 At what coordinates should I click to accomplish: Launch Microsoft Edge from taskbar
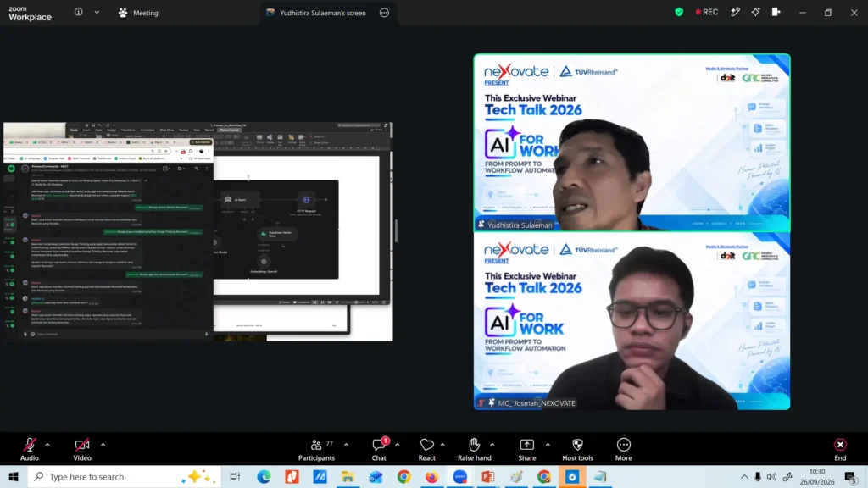264,476
